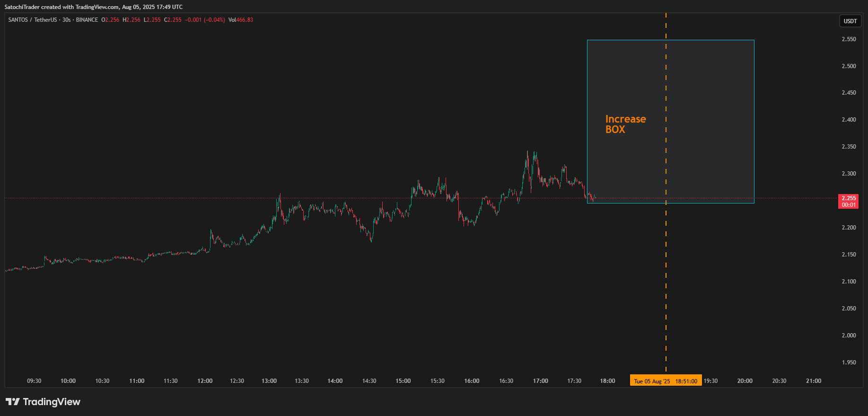Select the close value C2.255

tap(173, 20)
